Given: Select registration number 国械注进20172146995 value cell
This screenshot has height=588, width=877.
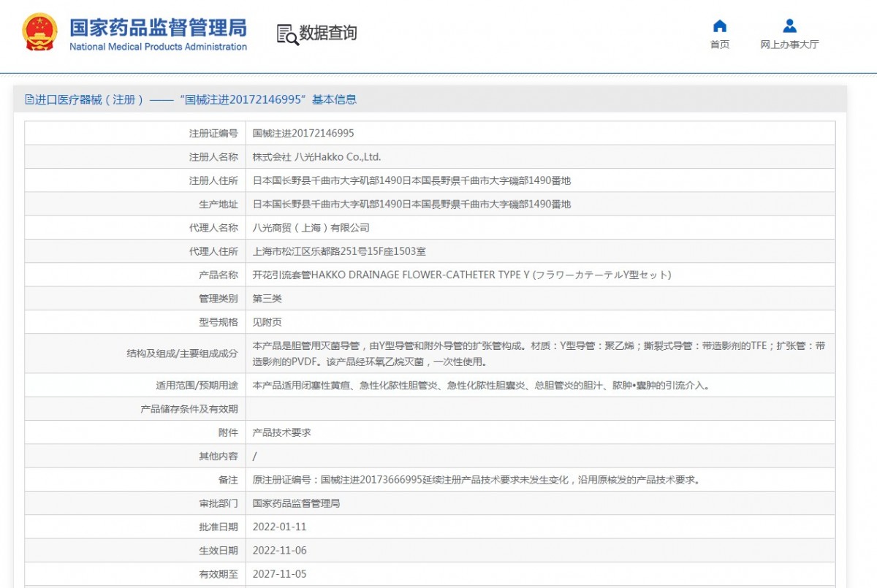Looking at the screenshot, I should pyautogui.click(x=540, y=134).
